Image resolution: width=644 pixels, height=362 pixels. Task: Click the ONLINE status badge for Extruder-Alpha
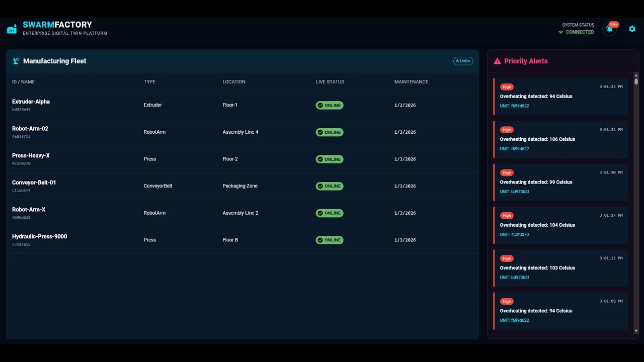click(x=330, y=105)
